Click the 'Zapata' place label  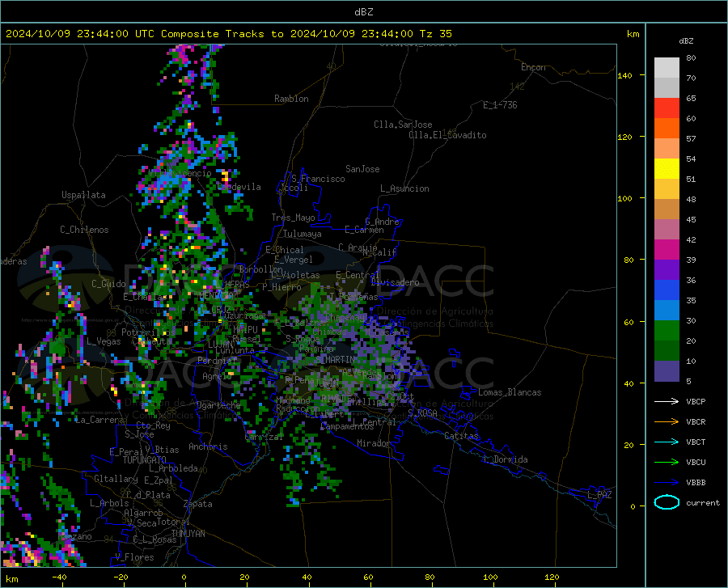198,504
